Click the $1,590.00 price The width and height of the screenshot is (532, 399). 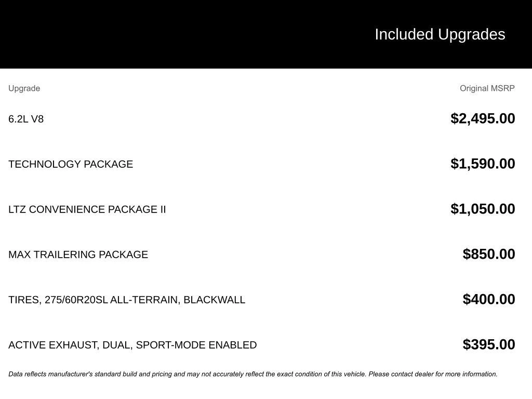[x=483, y=164]
